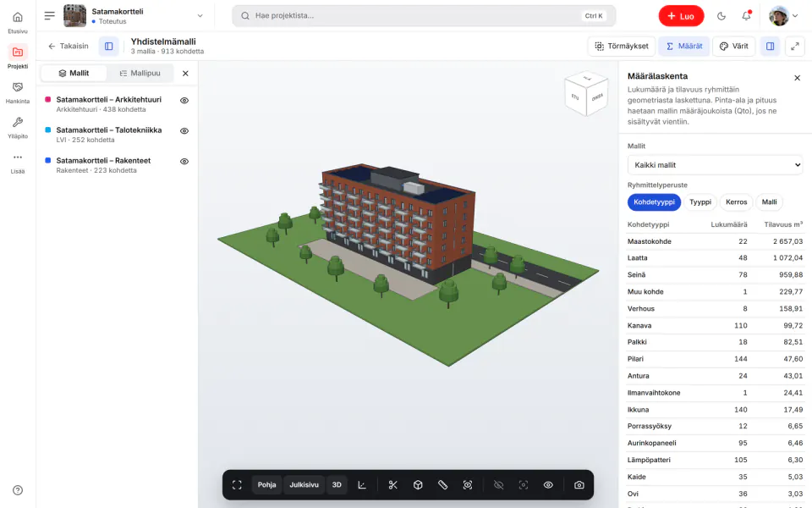Click the red Luo create button
The image size is (812, 508).
[681, 16]
